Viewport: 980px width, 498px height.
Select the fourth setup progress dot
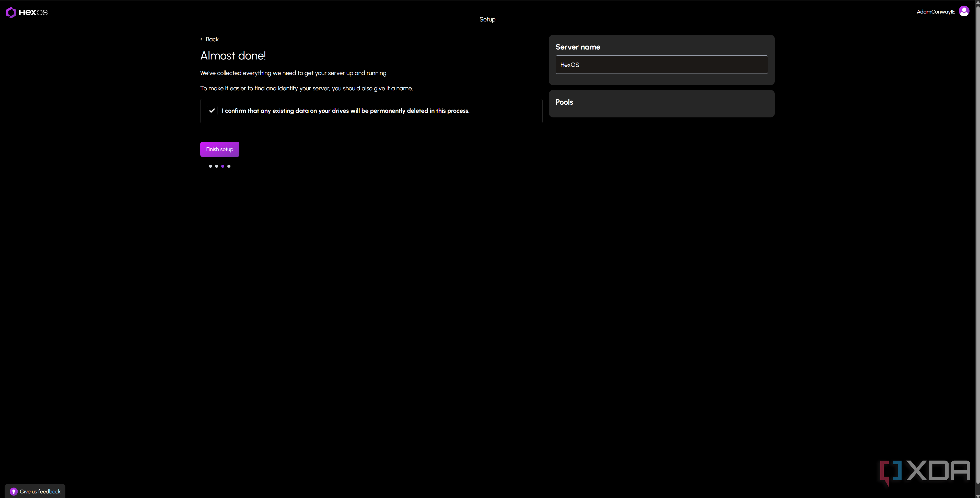coord(229,166)
